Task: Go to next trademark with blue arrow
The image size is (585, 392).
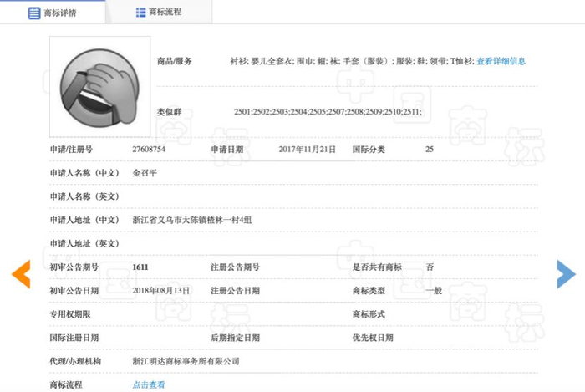Action: pos(567,274)
